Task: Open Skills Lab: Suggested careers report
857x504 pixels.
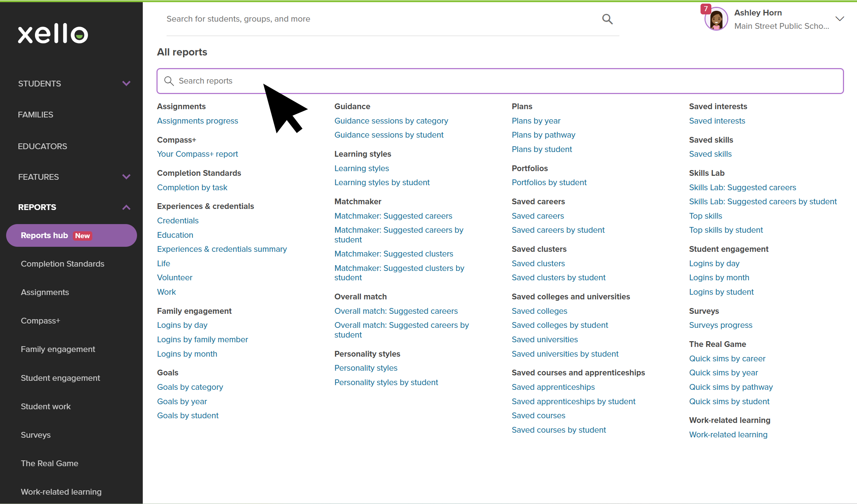Action: click(x=743, y=188)
